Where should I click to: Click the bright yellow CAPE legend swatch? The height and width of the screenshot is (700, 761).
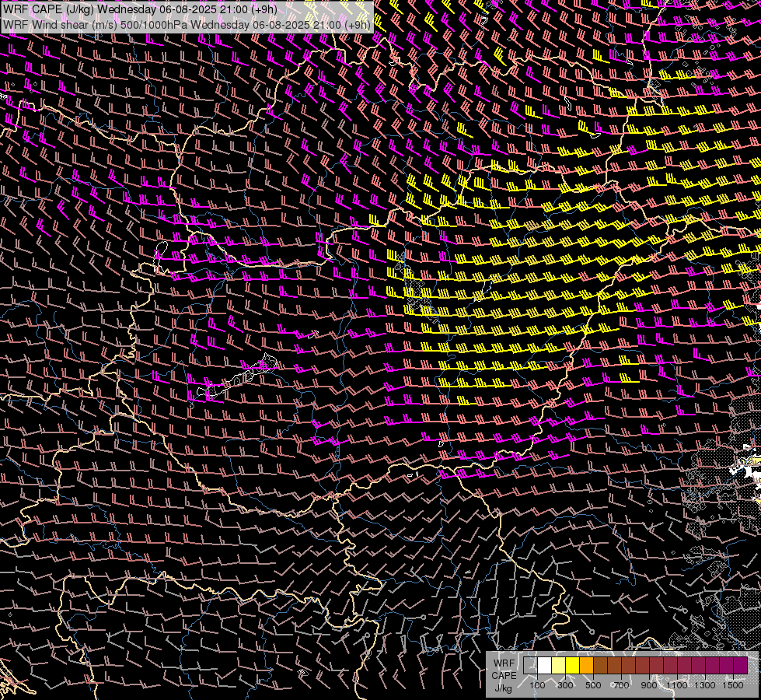point(573,666)
